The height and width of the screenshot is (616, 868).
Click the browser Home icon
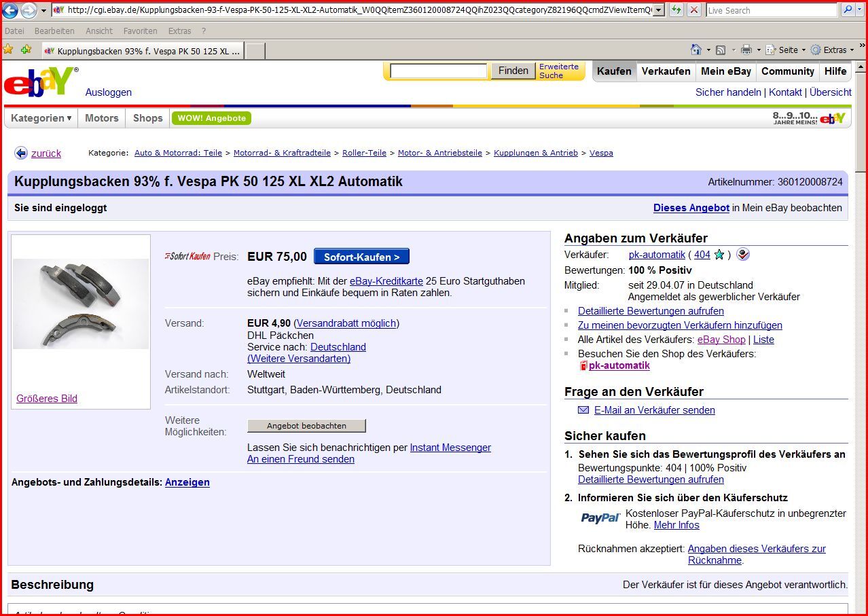click(695, 50)
